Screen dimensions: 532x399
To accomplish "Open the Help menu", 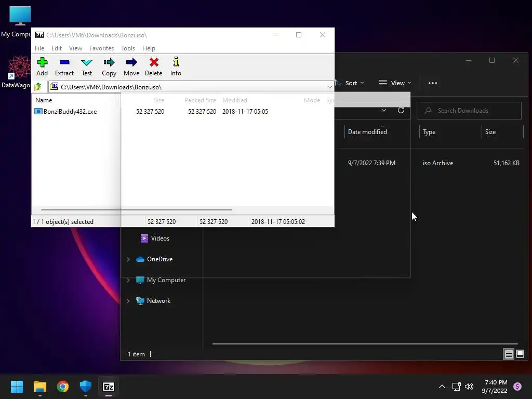I will [x=149, y=48].
